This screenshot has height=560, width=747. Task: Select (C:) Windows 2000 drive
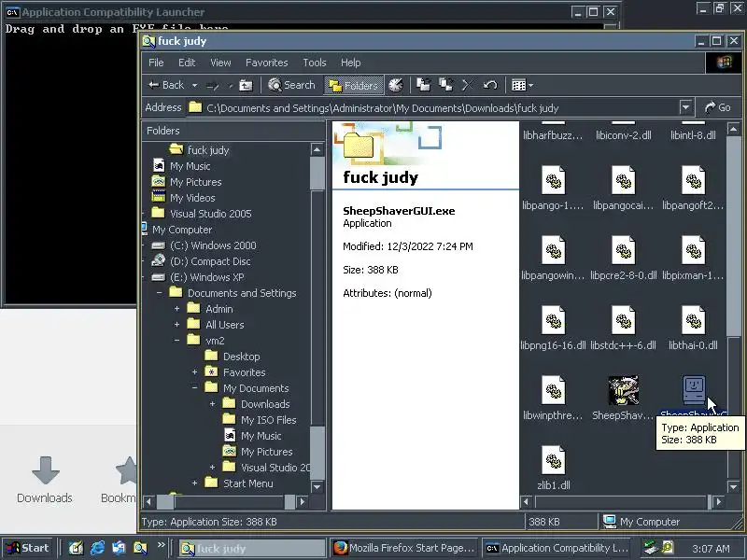click(x=213, y=245)
